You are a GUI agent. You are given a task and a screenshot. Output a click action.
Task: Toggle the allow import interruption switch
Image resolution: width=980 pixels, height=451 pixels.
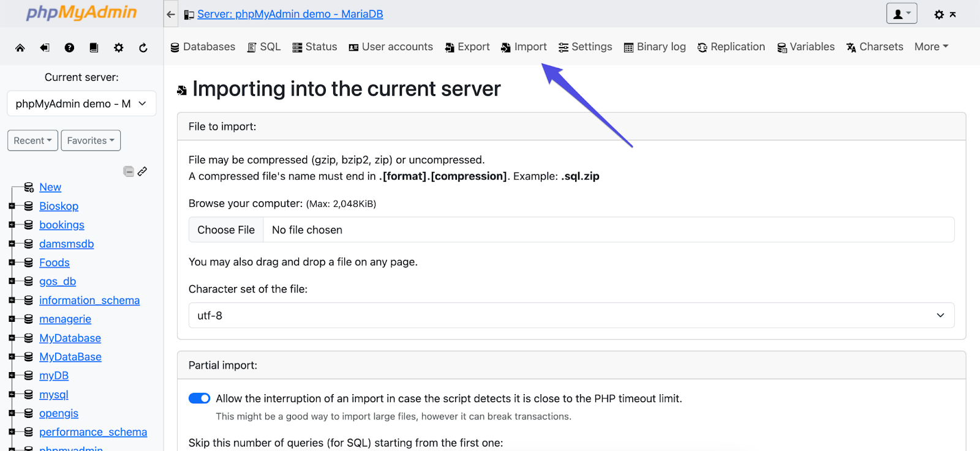199,398
